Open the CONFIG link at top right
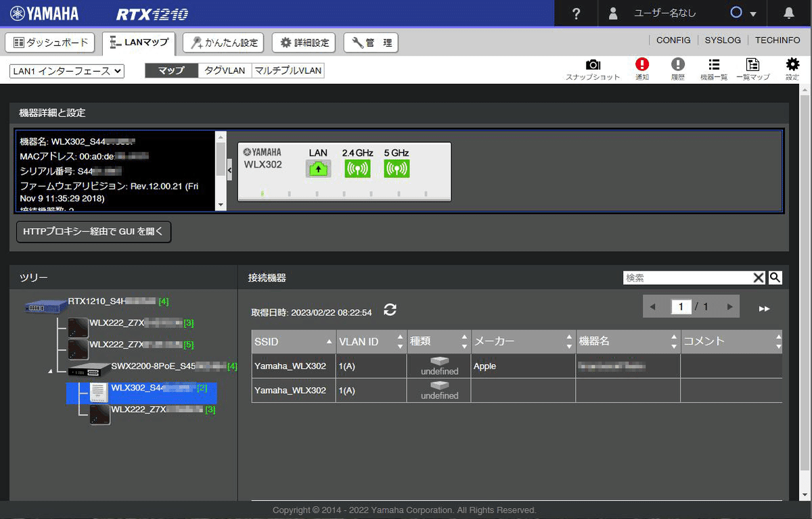This screenshot has height=519, width=812. pyautogui.click(x=673, y=40)
